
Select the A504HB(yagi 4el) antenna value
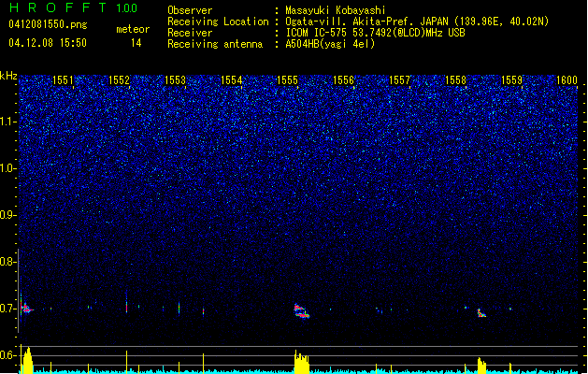(x=330, y=44)
